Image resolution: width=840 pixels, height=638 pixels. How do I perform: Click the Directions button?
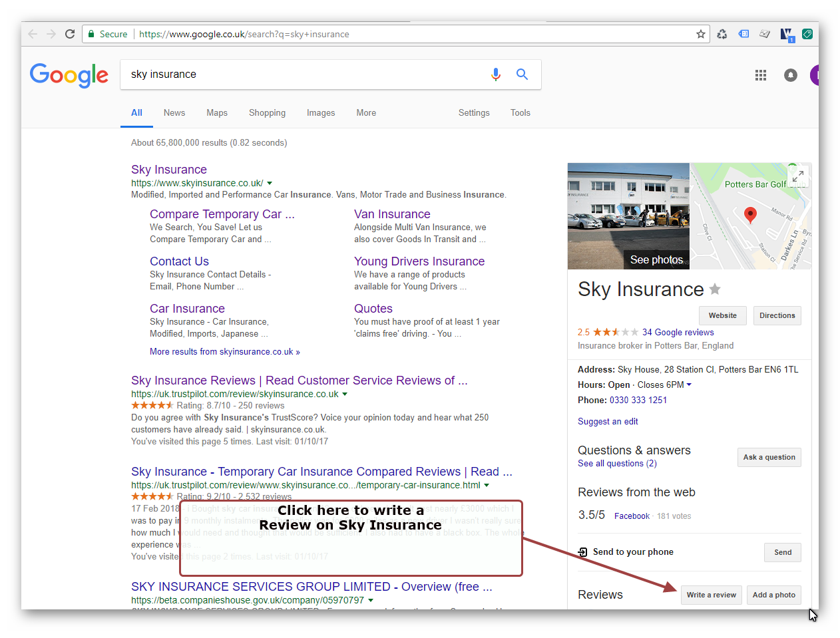777,315
